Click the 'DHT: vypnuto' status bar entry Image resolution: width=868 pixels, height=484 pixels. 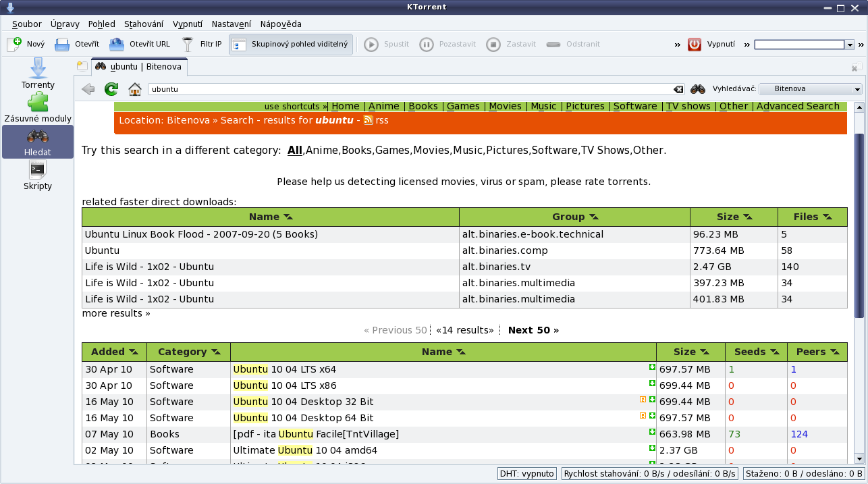point(527,474)
